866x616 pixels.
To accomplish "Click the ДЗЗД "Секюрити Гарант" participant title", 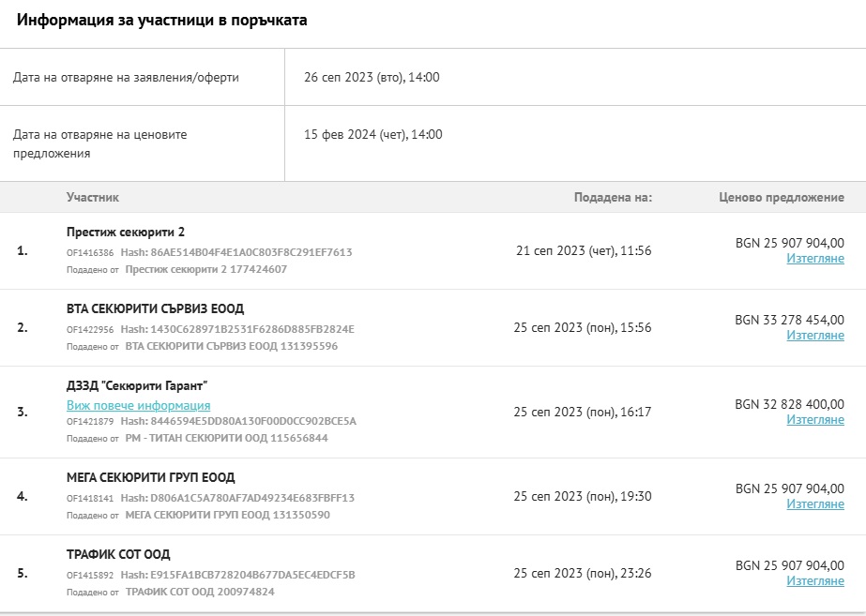I will 137,386.
